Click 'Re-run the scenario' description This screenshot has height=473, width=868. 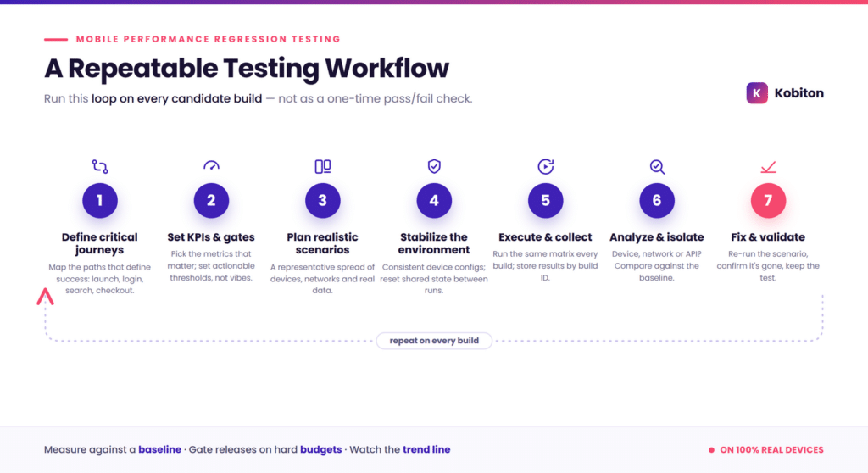tap(768, 266)
